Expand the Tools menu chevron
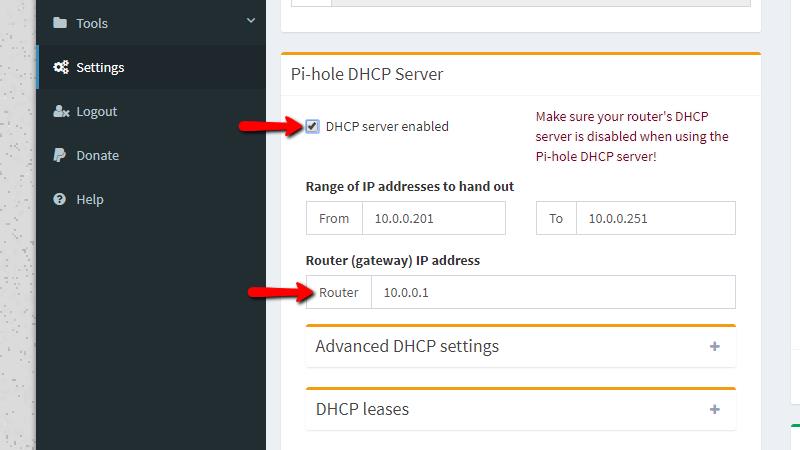The width and height of the screenshot is (800, 450). click(x=251, y=20)
